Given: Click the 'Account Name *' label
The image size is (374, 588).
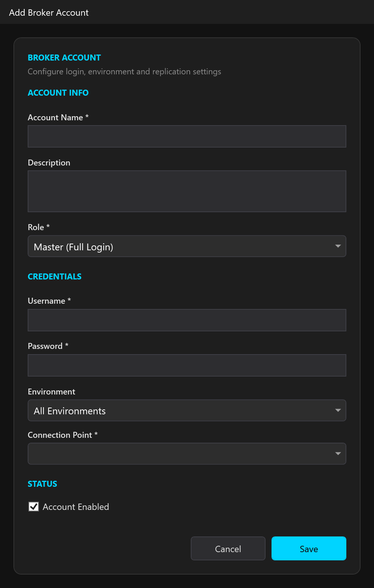Looking at the screenshot, I should point(58,117).
